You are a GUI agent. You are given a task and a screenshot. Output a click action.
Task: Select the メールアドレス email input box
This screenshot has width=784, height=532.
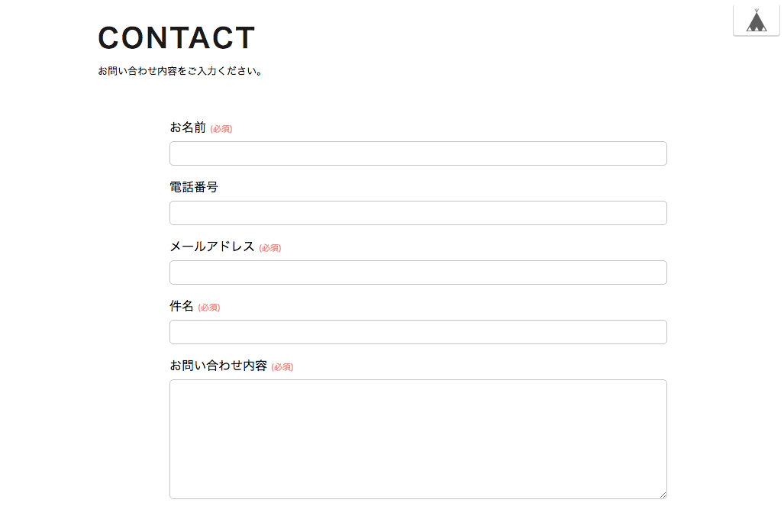[418, 272]
